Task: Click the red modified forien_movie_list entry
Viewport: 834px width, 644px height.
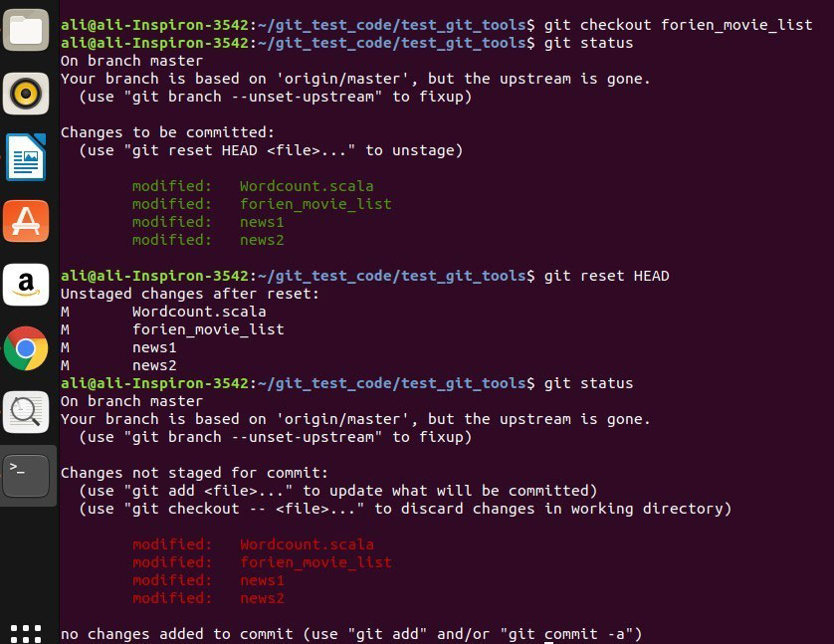Action: tap(315, 562)
